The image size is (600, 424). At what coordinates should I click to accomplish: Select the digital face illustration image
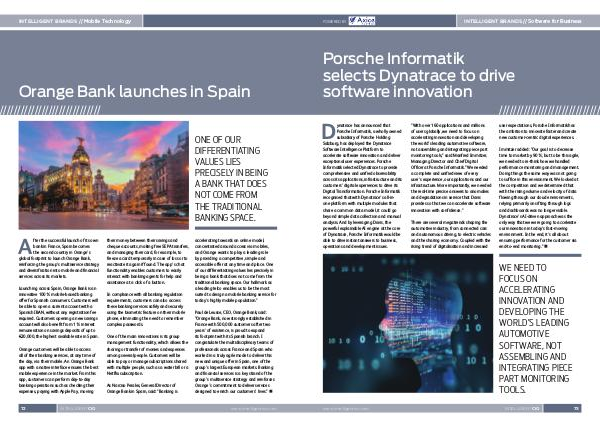[x=408, y=323]
